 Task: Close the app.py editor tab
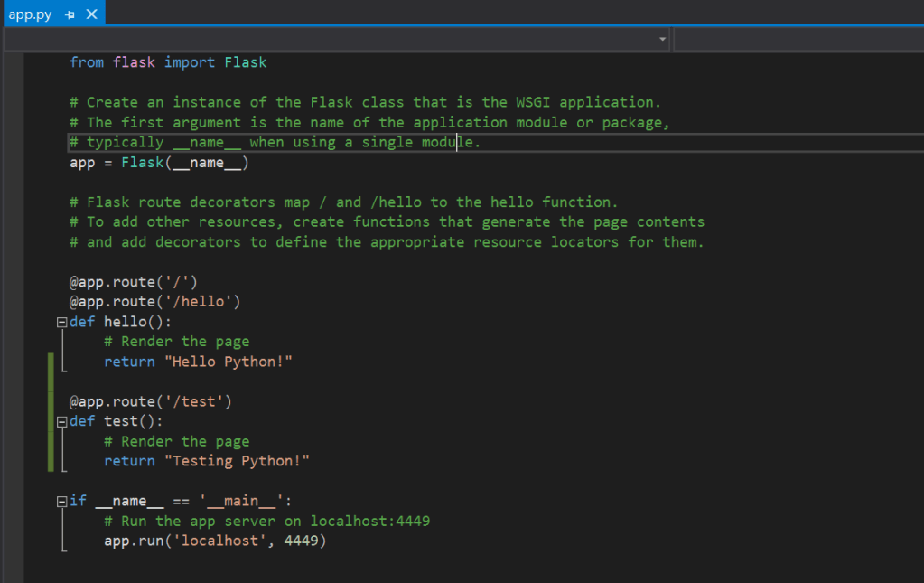pyautogui.click(x=91, y=15)
